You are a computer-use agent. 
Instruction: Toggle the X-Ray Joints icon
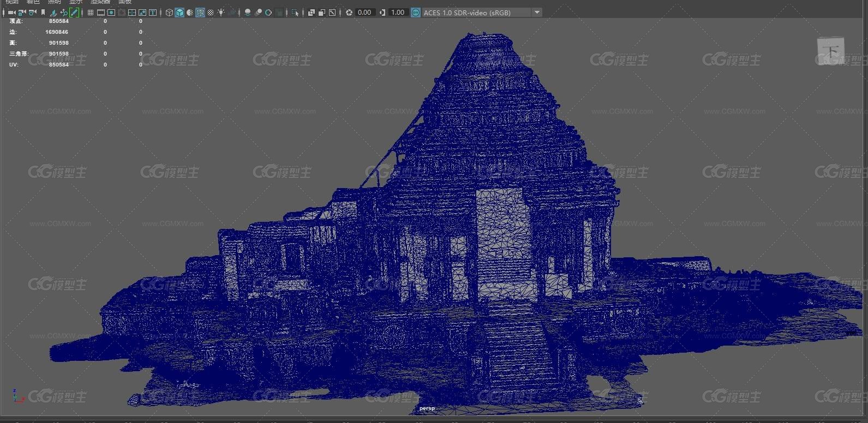[x=332, y=13]
